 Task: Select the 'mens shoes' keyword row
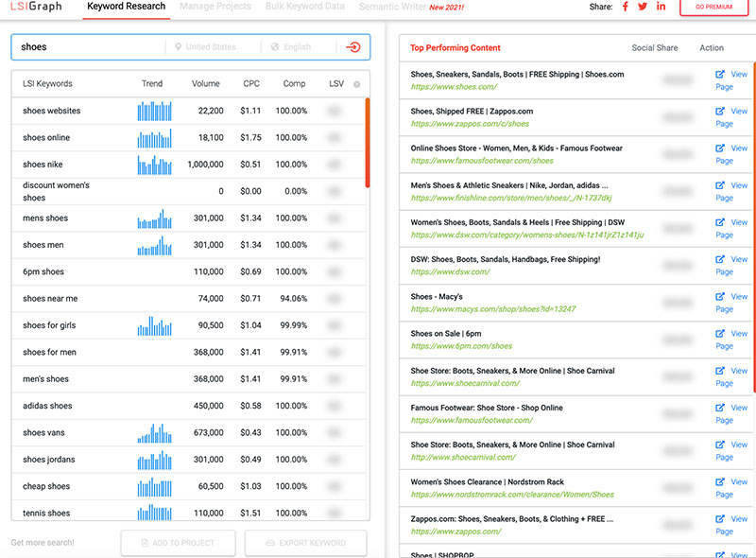point(188,218)
